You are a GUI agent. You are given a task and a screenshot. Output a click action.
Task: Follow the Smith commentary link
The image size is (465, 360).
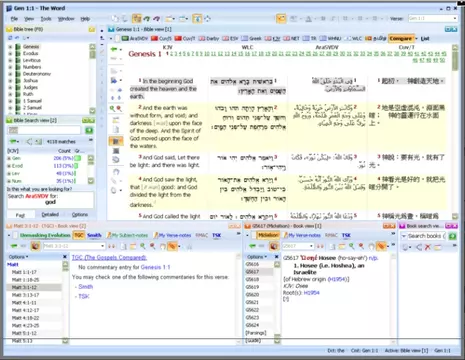pos(86,287)
